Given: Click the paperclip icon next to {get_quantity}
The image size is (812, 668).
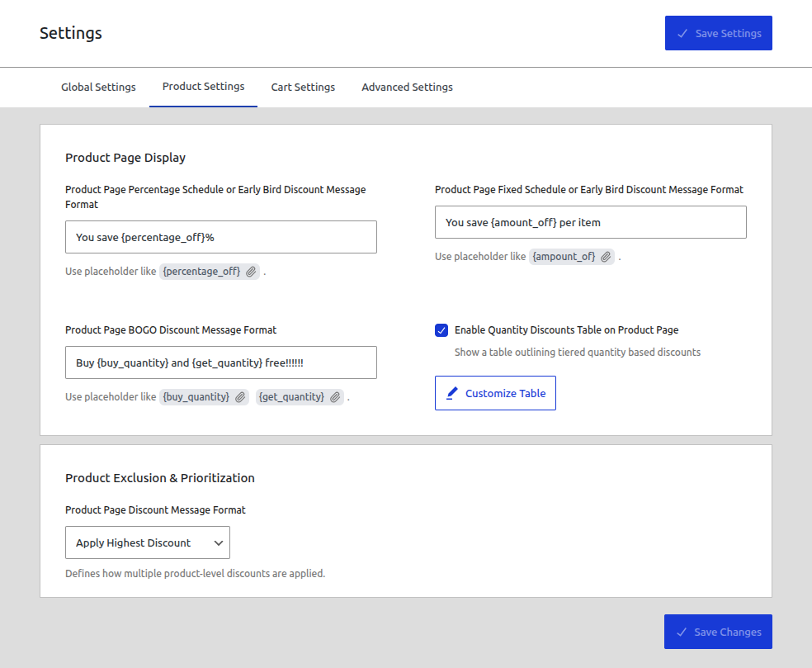Looking at the screenshot, I should [x=334, y=396].
